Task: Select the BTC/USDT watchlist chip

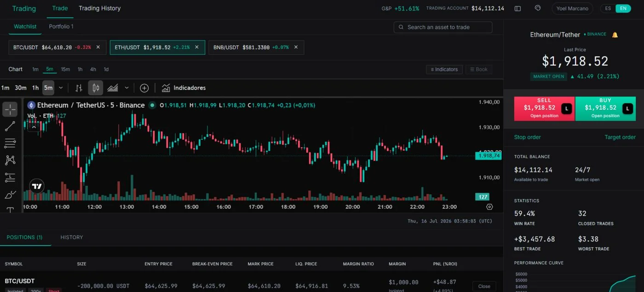Action: pos(57,47)
